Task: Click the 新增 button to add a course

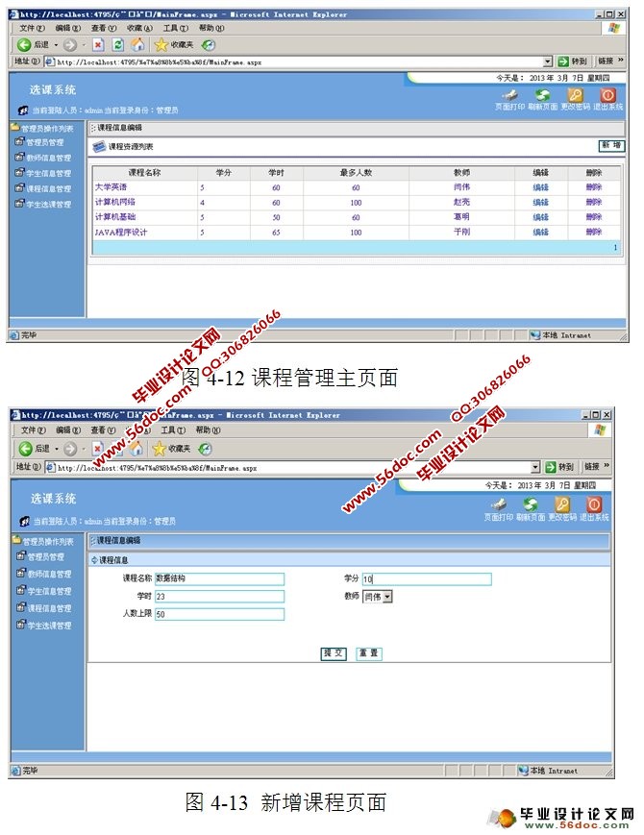Action: (x=611, y=146)
